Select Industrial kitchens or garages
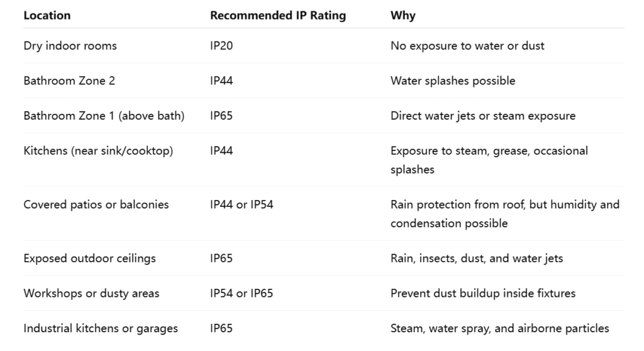This screenshot has width=644, height=351. pos(101,328)
